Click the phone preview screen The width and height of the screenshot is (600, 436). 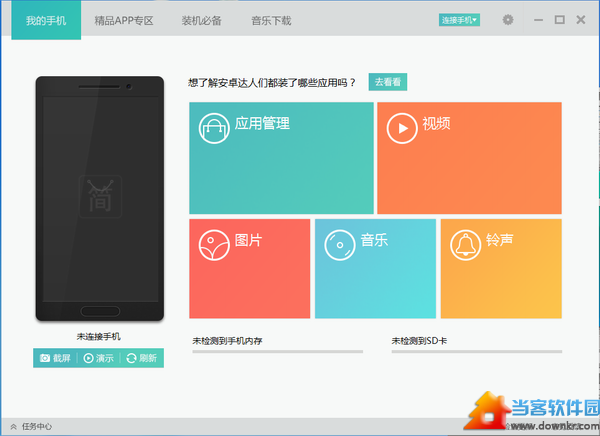(x=100, y=199)
